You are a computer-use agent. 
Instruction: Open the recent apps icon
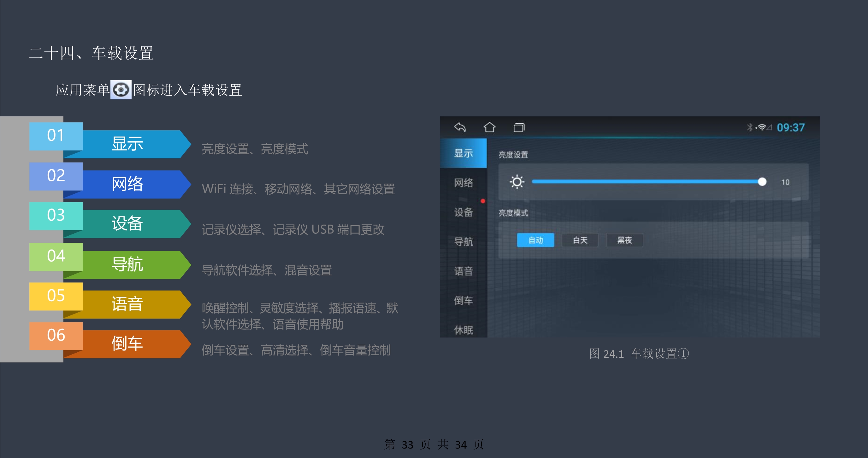click(519, 127)
